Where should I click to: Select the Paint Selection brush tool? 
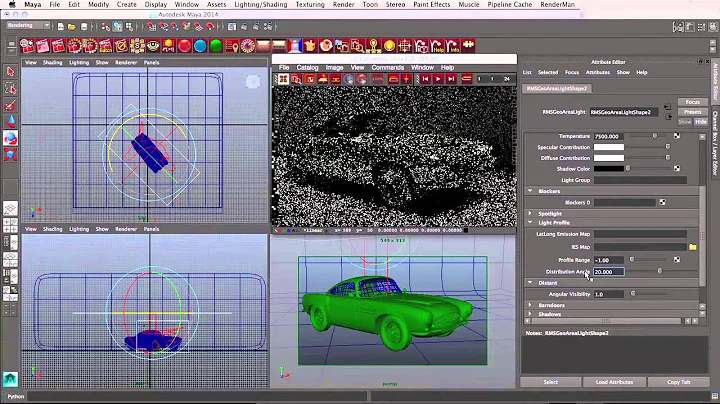[x=11, y=105]
